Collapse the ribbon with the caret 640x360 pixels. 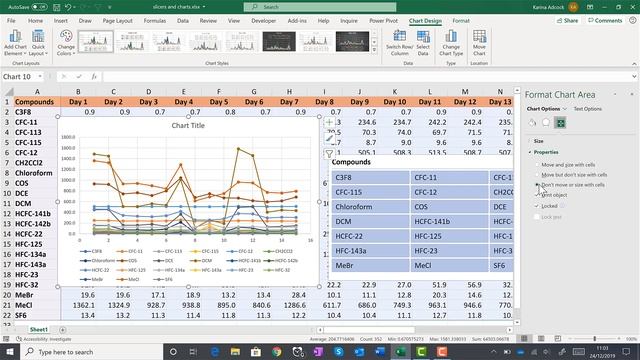tap(634, 64)
